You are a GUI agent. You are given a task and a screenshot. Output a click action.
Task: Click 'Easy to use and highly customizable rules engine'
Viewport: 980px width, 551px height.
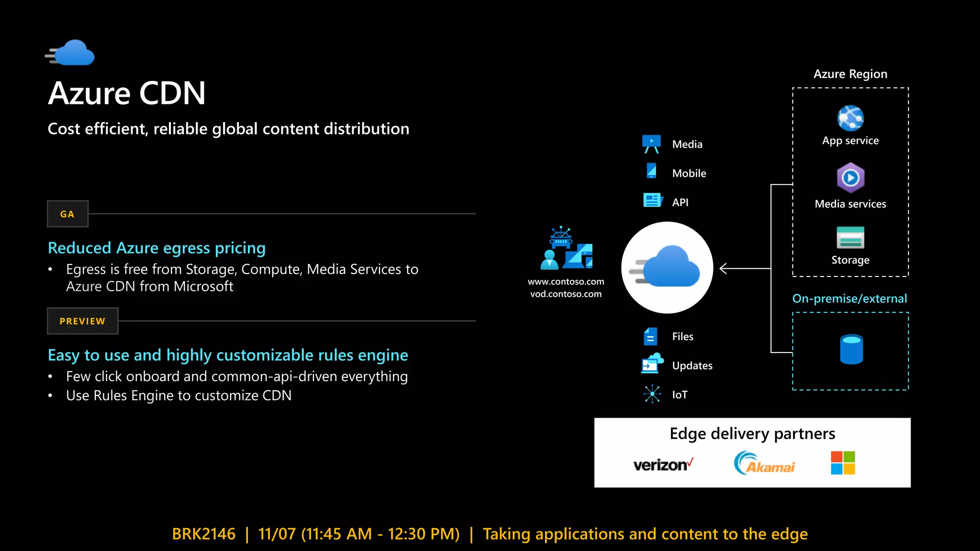click(x=228, y=355)
